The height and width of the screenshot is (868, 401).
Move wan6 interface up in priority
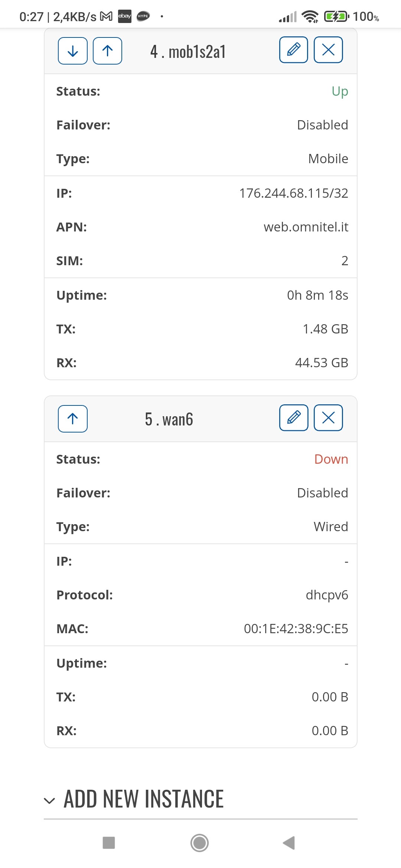coord(73,419)
